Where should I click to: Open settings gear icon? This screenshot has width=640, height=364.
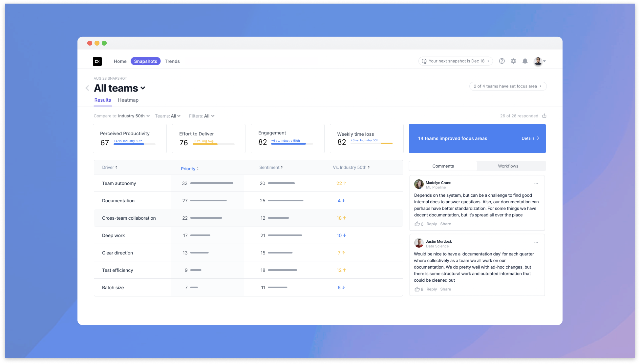pos(513,61)
